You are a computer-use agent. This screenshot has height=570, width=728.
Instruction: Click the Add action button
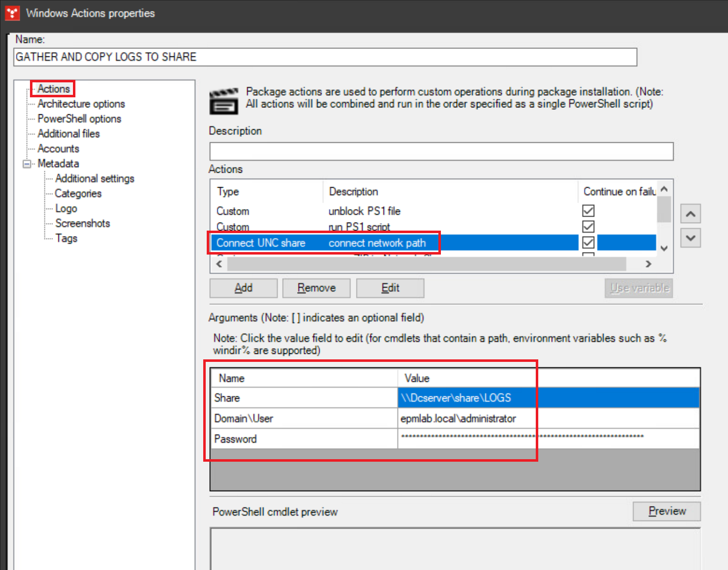pyautogui.click(x=243, y=288)
